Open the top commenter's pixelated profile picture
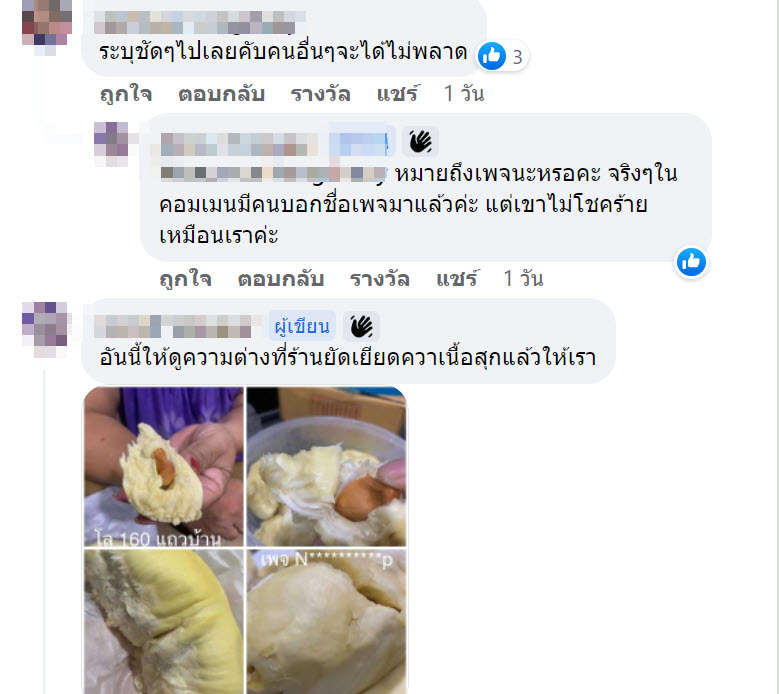The image size is (779, 694). pyautogui.click(x=47, y=25)
